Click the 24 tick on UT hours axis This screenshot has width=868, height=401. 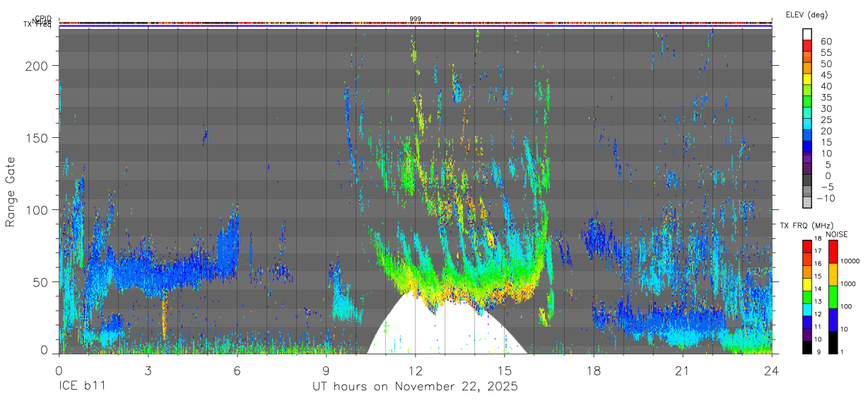(772, 370)
